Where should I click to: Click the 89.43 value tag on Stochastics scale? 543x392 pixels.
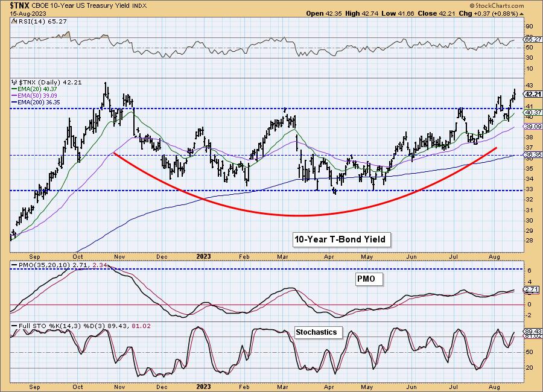tap(533, 332)
